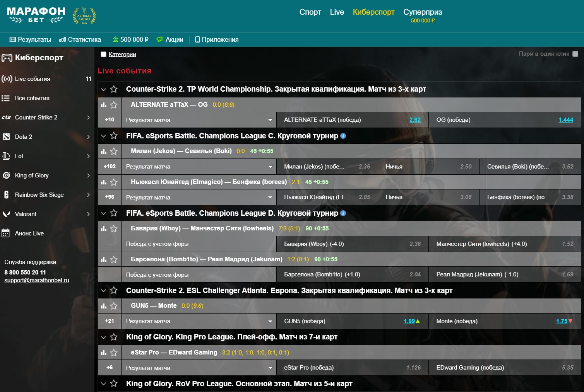Star the eStar Pro — EDward Gaming match
The image size is (584, 392).
click(x=114, y=353)
